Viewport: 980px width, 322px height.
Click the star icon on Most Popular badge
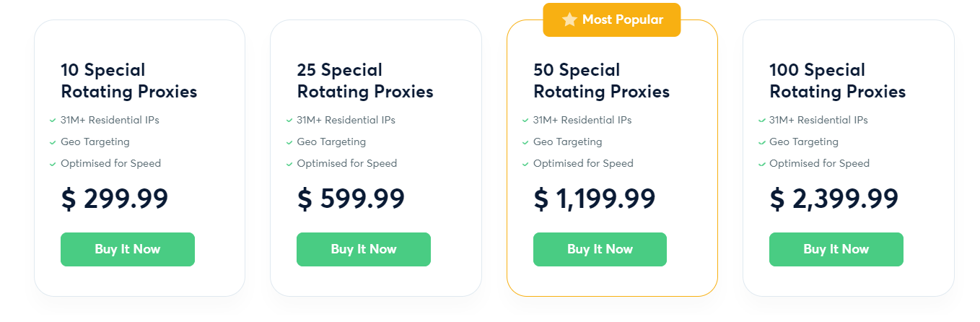pos(569,19)
